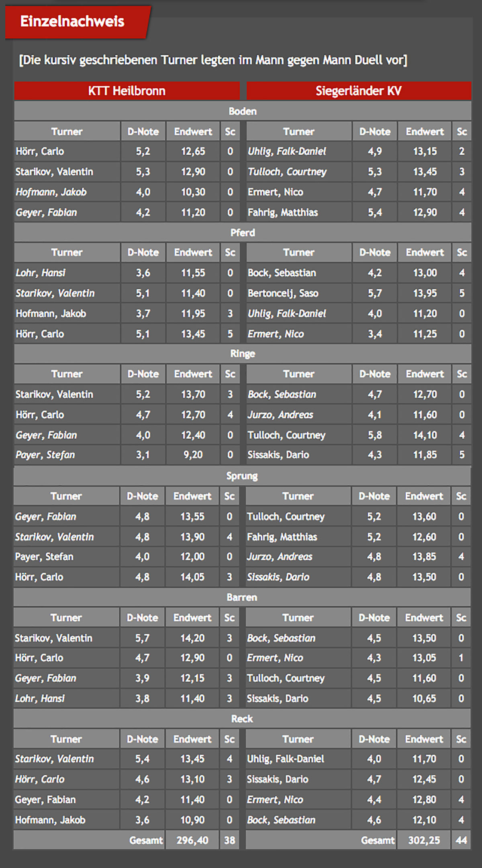This screenshot has height=868, width=482.
Task: Click the Pferd section header row
Action: coord(243,233)
